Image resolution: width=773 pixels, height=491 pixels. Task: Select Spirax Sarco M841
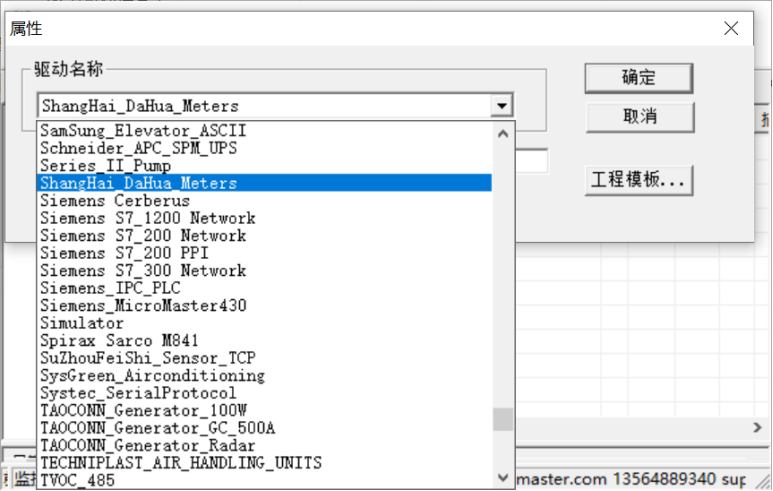[x=265, y=341]
